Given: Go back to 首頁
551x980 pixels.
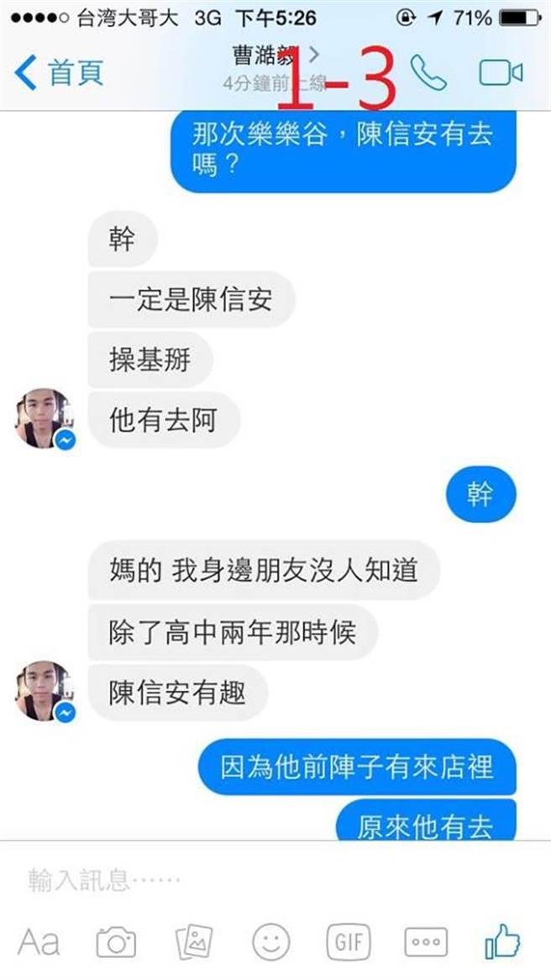Looking at the screenshot, I should [x=59, y=72].
